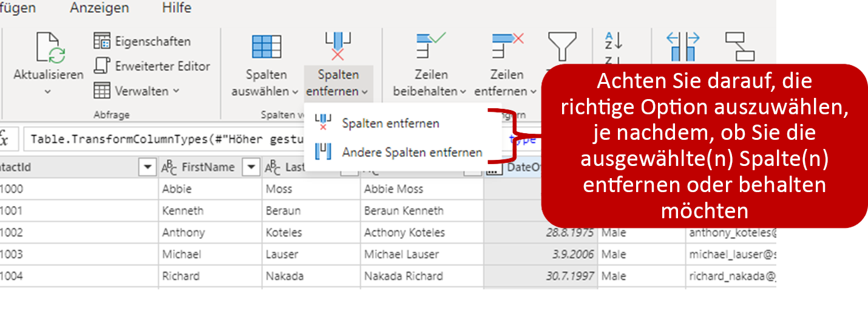Open Eigenschaften properties

[143, 41]
